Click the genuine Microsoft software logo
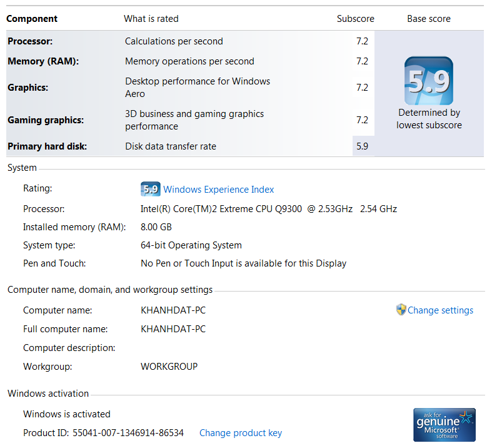This screenshot has height=448, width=492. pos(444,424)
